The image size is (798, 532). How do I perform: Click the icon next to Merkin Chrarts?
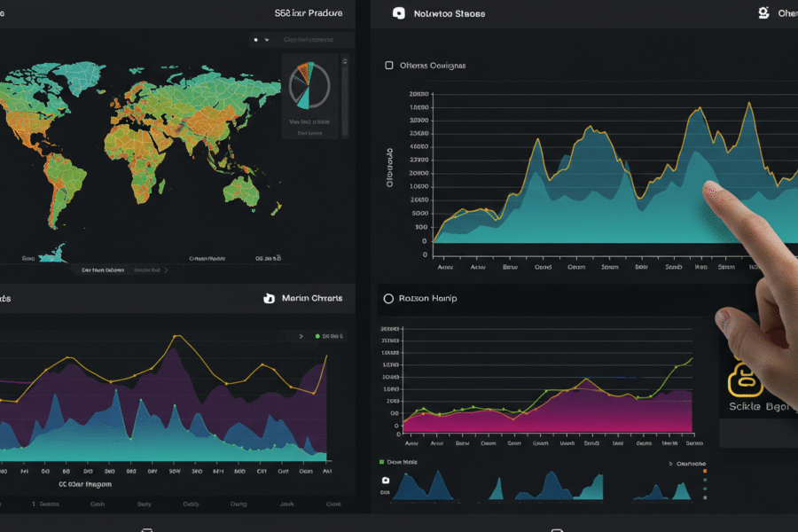[269, 299]
